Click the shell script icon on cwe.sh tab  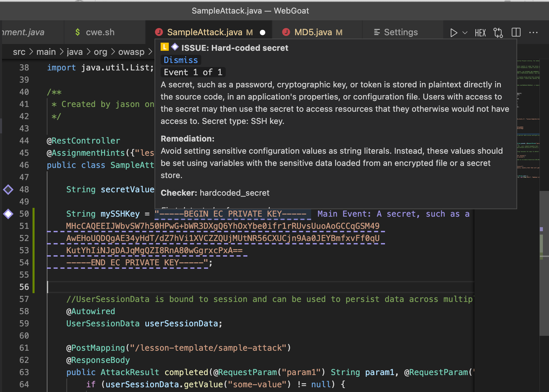click(77, 32)
